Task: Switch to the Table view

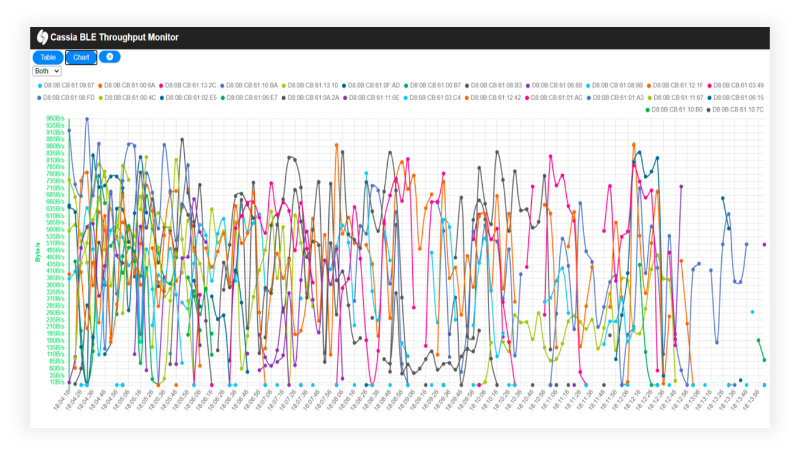Action: 48,57
